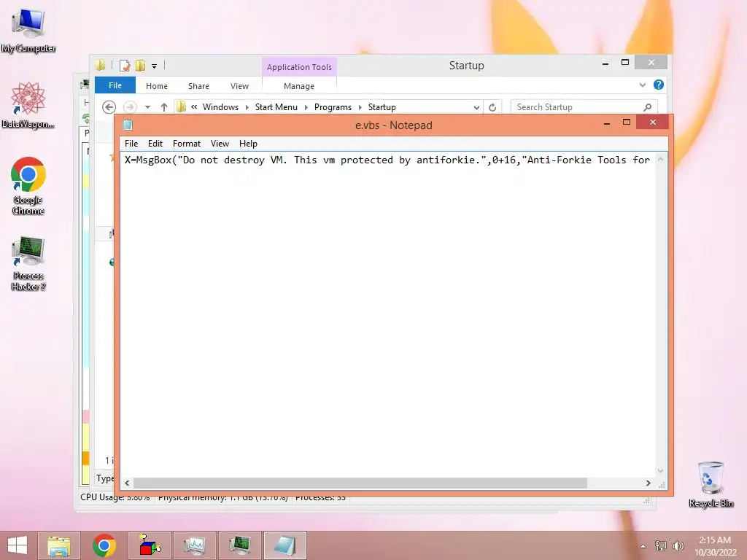
Task: Open the Manage ribbon tab
Action: (x=299, y=86)
